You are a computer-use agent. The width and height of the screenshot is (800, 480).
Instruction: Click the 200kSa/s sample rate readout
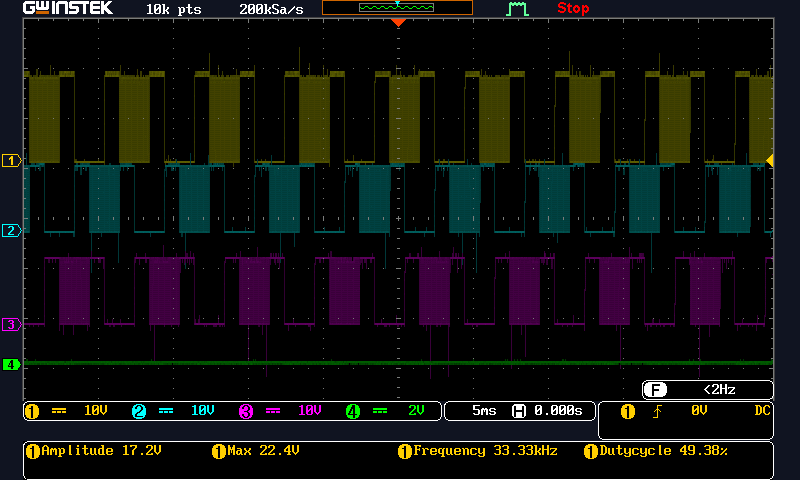click(271, 9)
